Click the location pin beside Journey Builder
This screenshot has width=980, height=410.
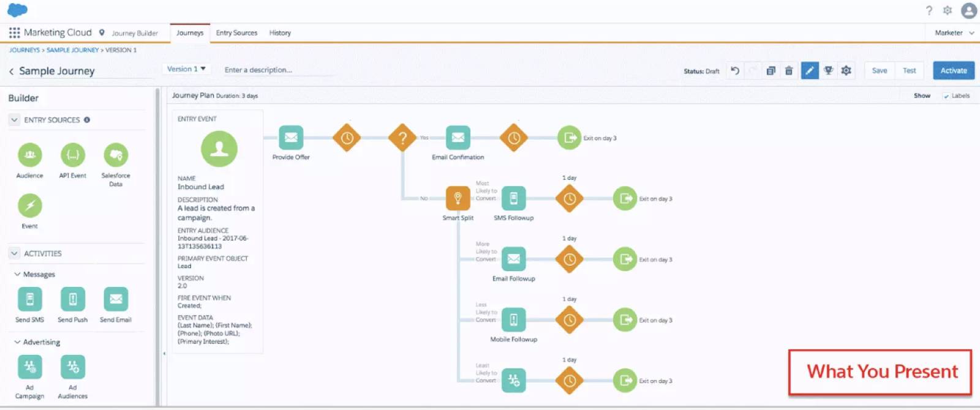click(x=102, y=32)
